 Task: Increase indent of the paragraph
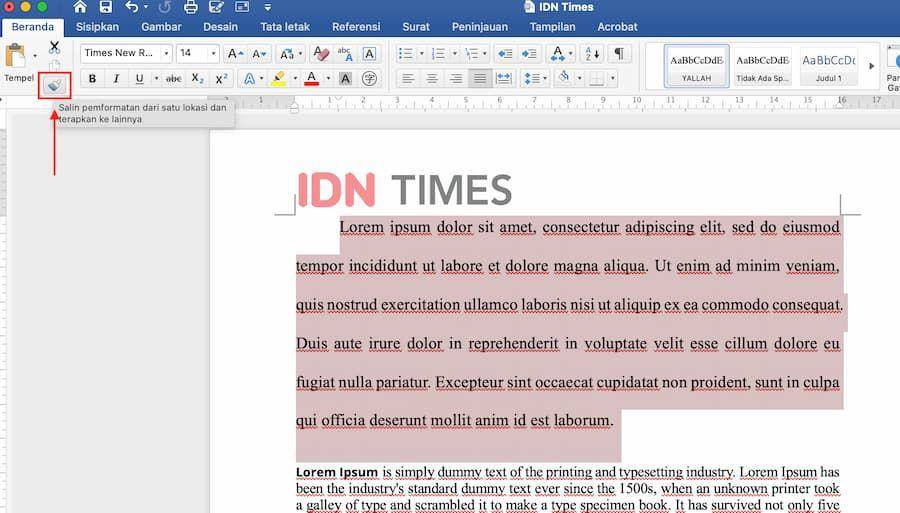click(x=529, y=54)
